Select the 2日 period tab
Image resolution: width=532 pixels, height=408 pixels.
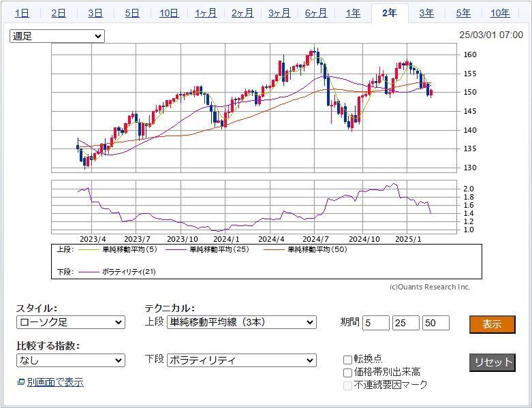pos(59,13)
